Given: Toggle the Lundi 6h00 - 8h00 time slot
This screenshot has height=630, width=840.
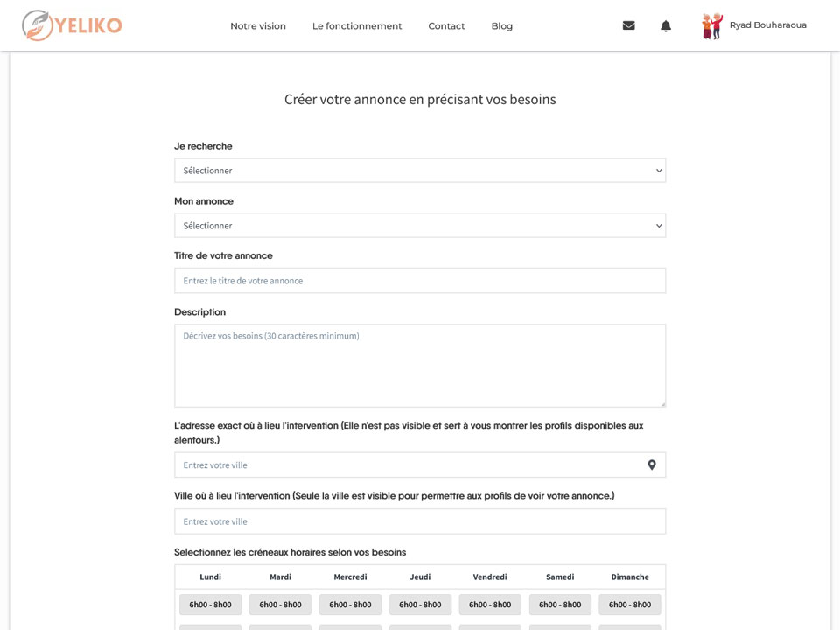Looking at the screenshot, I should pos(211,605).
